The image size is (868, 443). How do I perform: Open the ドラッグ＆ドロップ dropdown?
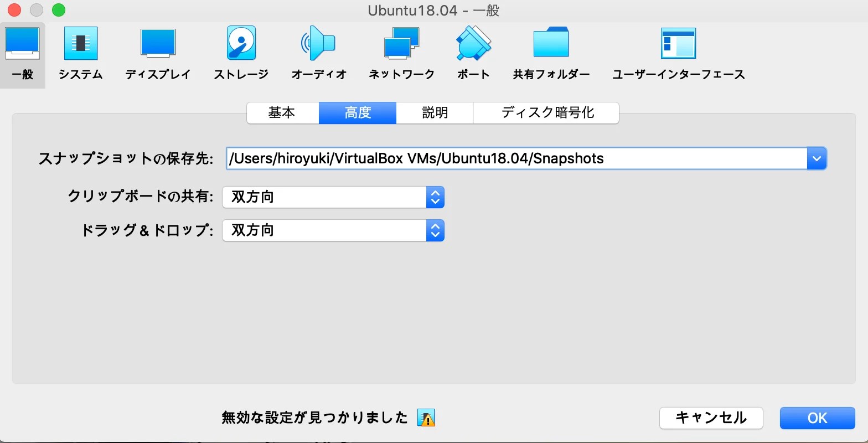(333, 230)
